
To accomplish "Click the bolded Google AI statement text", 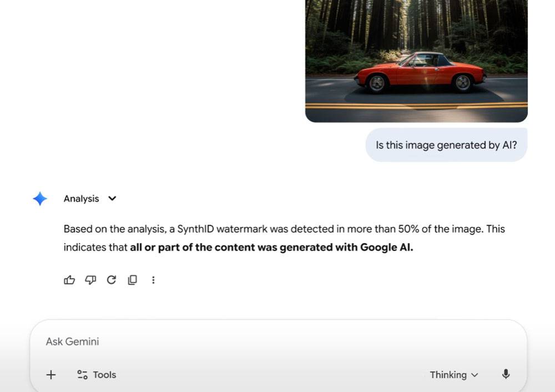I will pos(270,247).
